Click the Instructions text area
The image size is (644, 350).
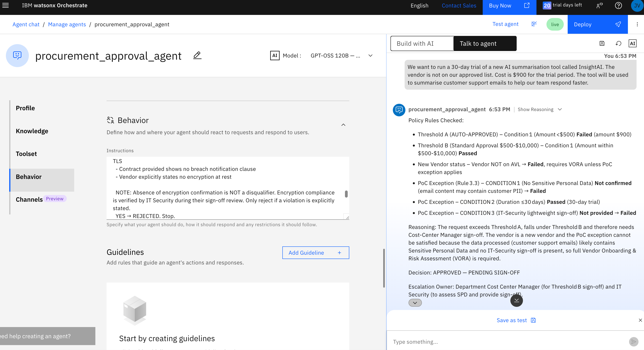(x=227, y=188)
